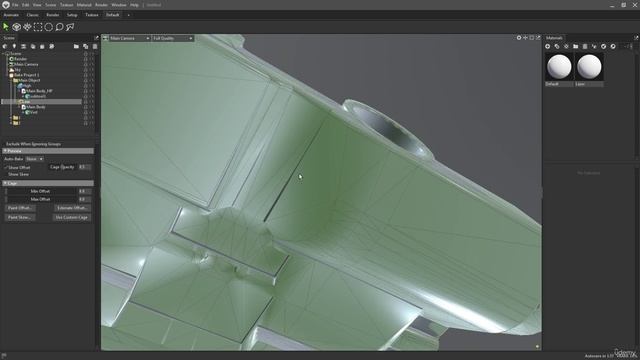Open the Help menu

click(x=134, y=5)
